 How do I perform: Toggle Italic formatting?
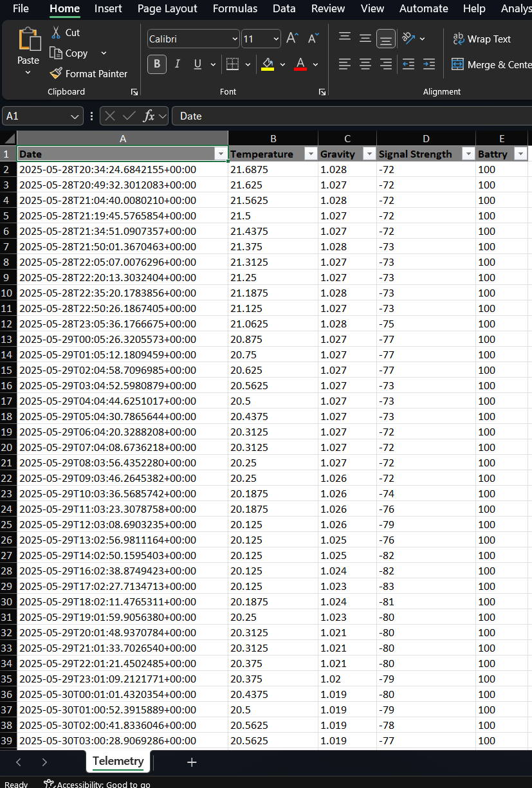177,64
